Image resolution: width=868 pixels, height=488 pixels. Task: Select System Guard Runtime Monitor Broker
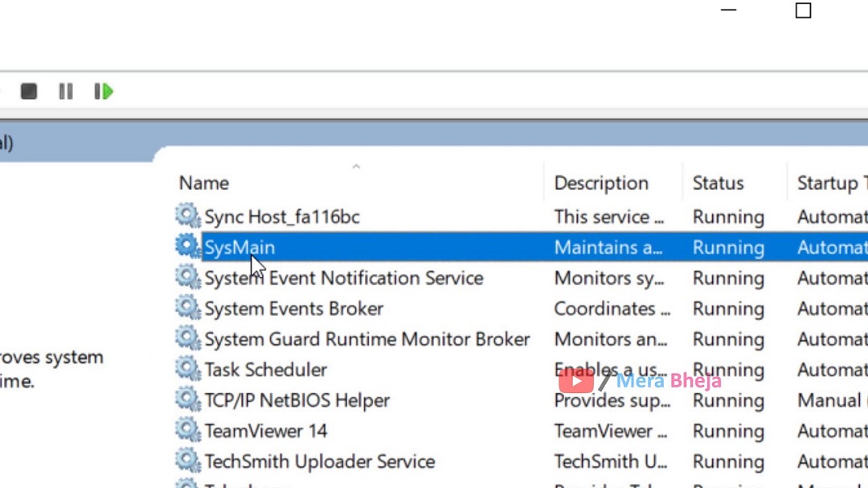[366, 339]
